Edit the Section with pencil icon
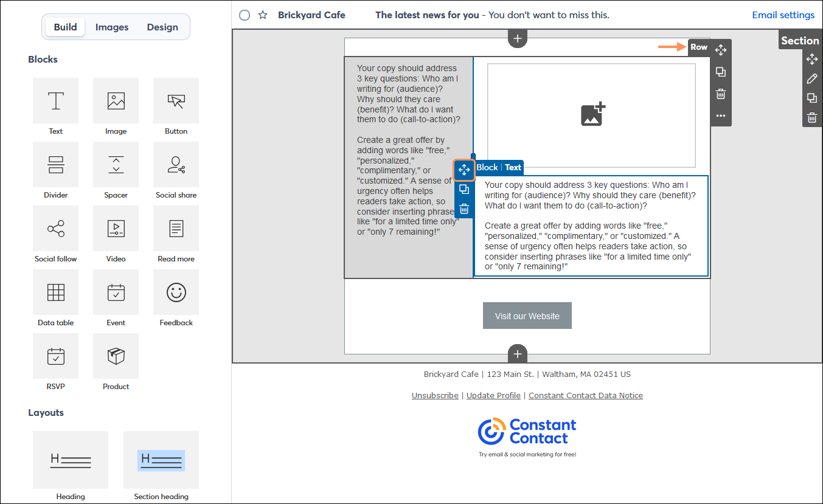 click(x=812, y=78)
